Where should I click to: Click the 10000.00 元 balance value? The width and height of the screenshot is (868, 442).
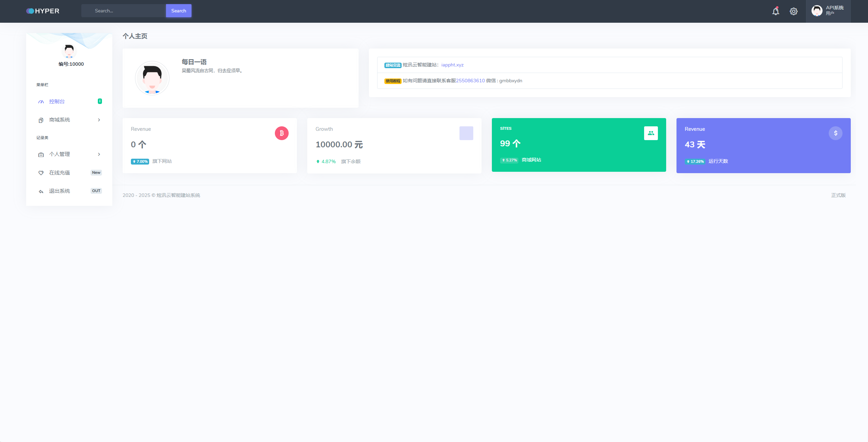click(339, 145)
